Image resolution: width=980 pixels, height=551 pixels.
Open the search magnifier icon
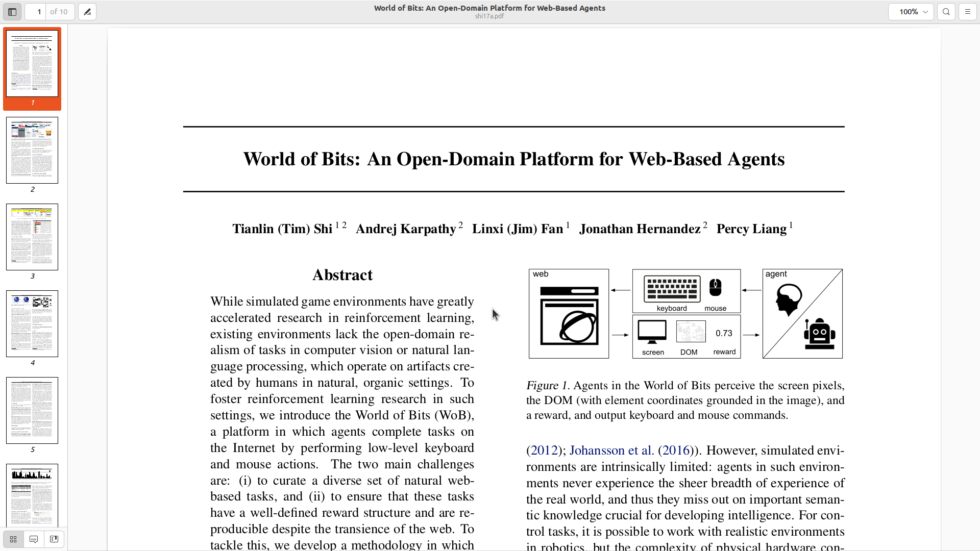coord(946,12)
